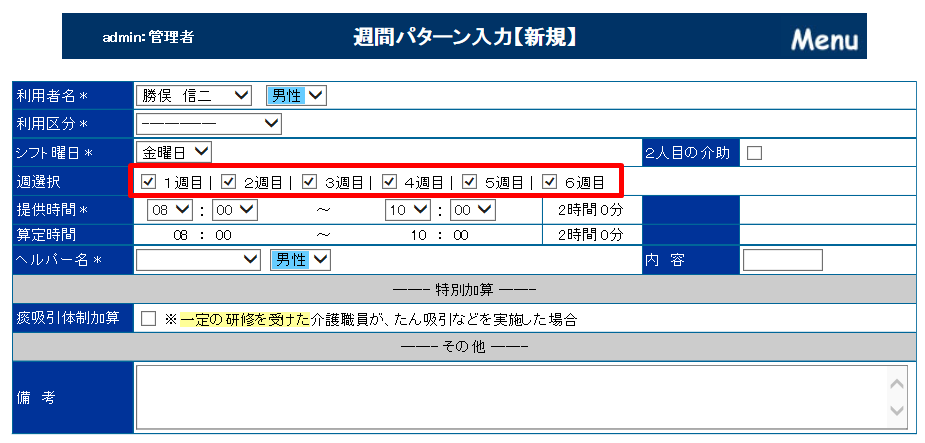
Task: Toggle the 4週目 week checkbox
Action: 389,182
